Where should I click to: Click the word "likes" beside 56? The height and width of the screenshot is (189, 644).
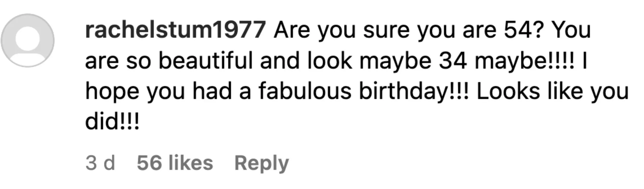coord(190,163)
